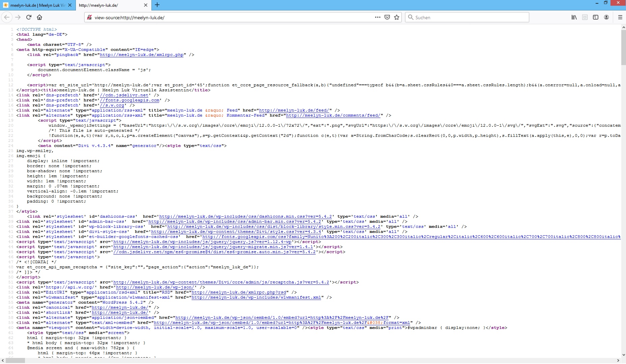
Task: Click the toolbar icon right of the Library icon
Action: pyautogui.click(x=585, y=17)
